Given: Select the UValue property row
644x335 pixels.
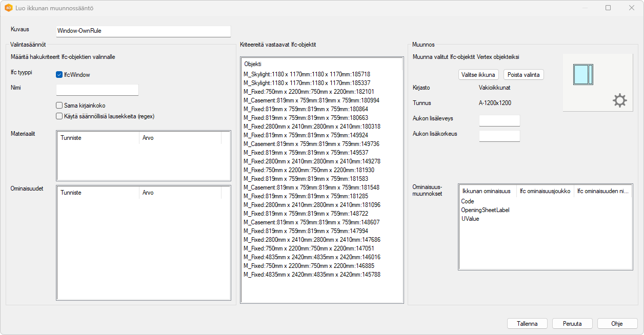Looking at the screenshot, I should 470,219.
